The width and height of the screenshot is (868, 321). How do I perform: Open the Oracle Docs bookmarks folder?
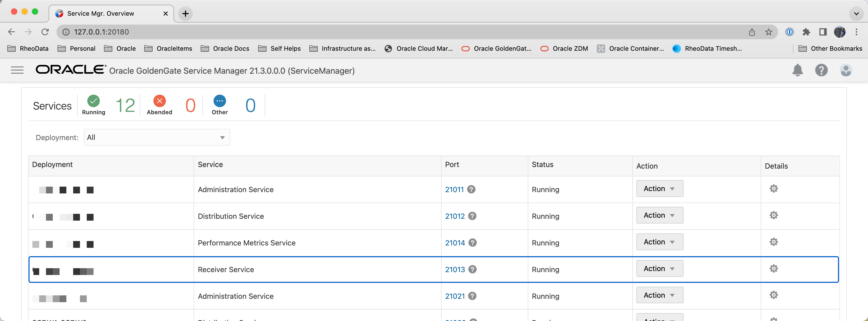[x=225, y=49]
